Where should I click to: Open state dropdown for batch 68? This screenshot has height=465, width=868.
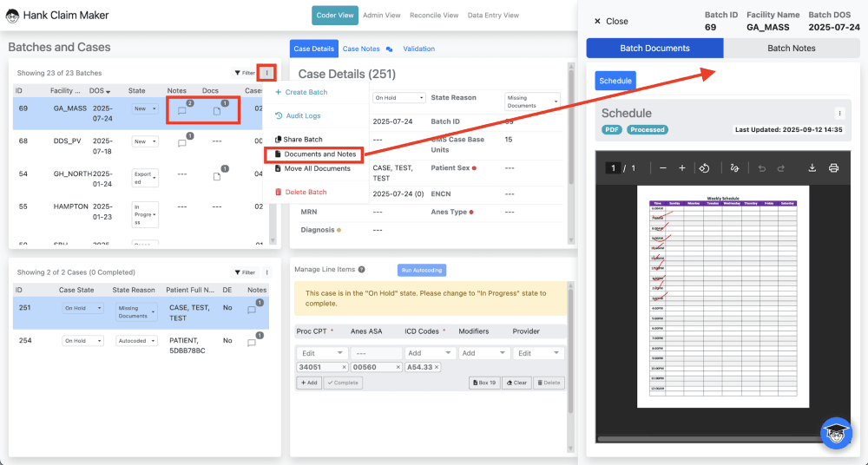pos(145,141)
